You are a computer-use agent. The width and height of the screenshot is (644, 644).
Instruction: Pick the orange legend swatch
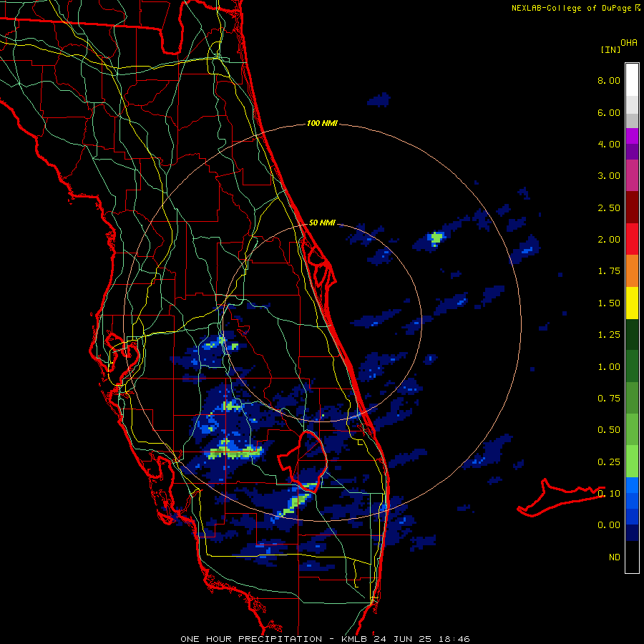632,271
